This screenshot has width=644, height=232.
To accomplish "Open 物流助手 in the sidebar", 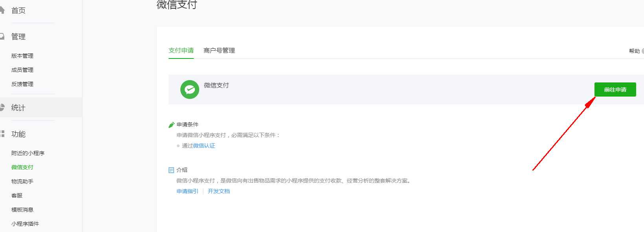I will pyautogui.click(x=22, y=181).
